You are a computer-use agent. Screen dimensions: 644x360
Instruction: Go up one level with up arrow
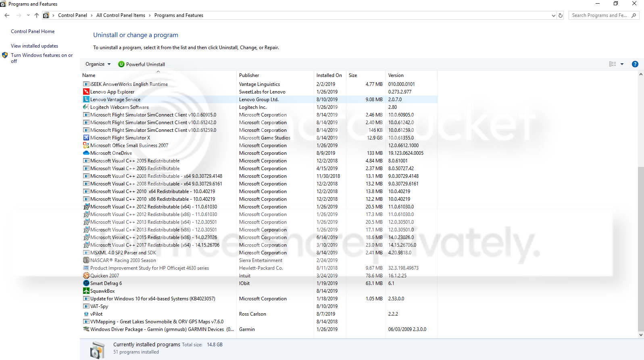click(x=37, y=15)
